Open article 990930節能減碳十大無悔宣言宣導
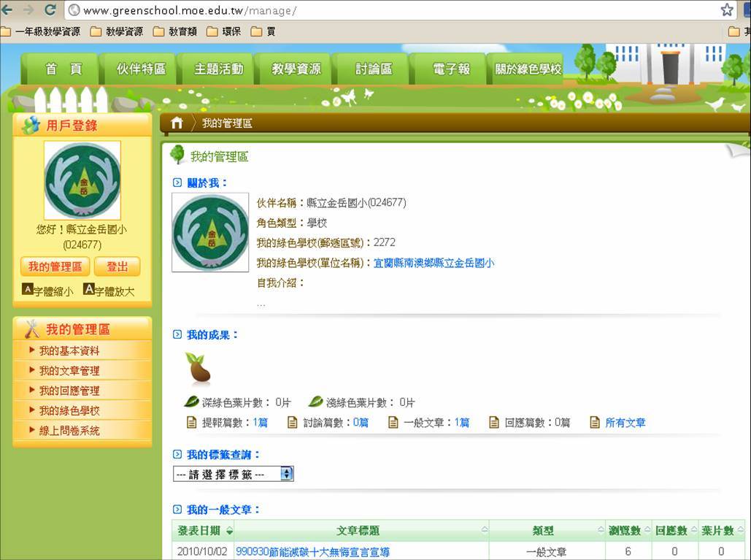The height and width of the screenshot is (560, 751). pyautogui.click(x=312, y=552)
